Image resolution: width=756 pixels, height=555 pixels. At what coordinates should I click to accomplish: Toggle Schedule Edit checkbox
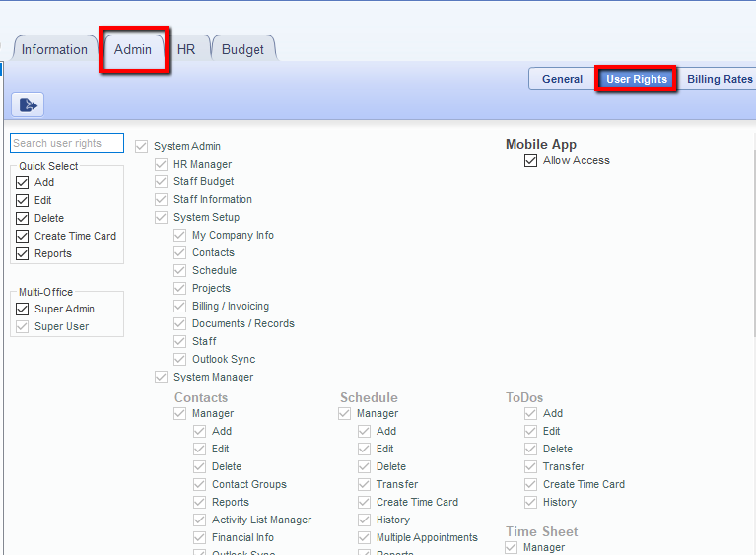tap(364, 449)
